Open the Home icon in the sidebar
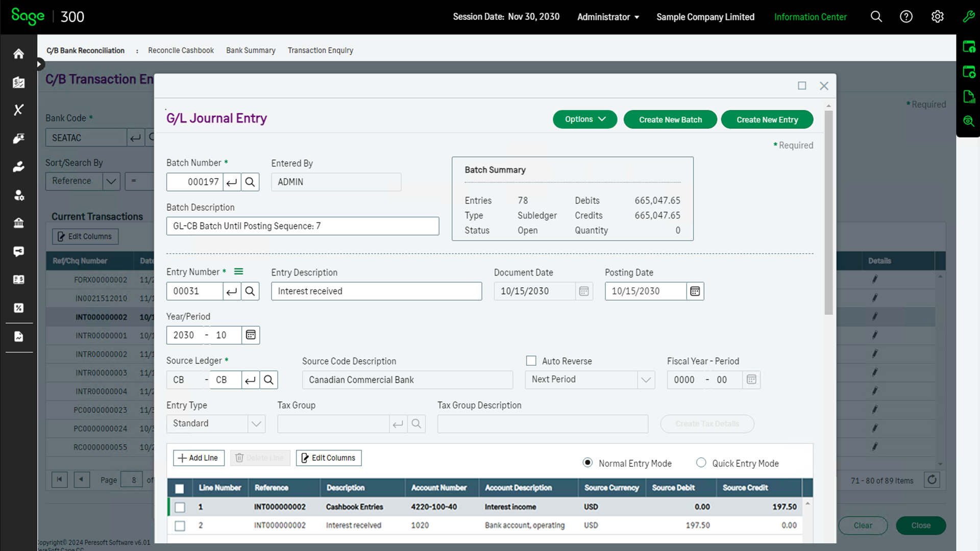980x551 pixels. pyautogui.click(x=19, y=54)
